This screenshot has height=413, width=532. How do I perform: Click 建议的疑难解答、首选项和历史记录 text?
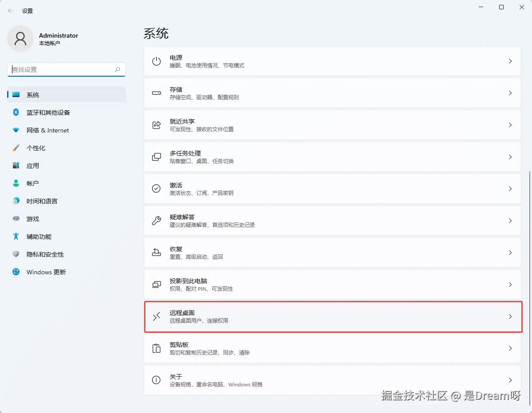tap(212, 225)
